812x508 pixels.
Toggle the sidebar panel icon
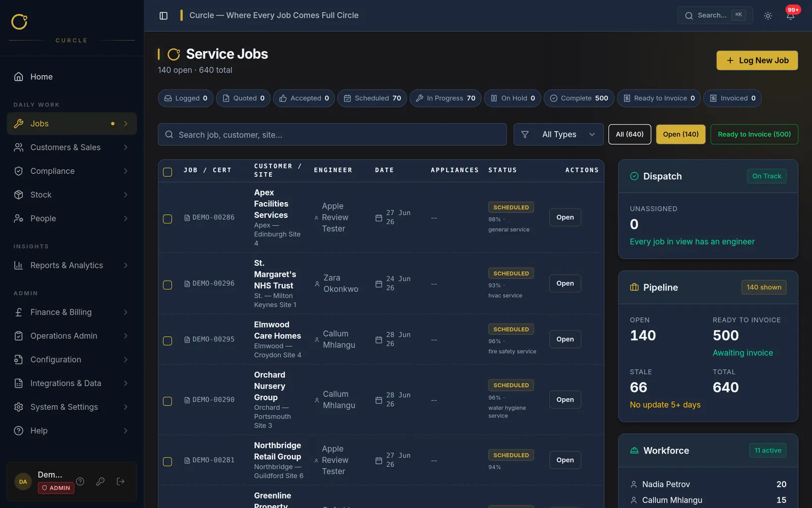pos(163,16)
